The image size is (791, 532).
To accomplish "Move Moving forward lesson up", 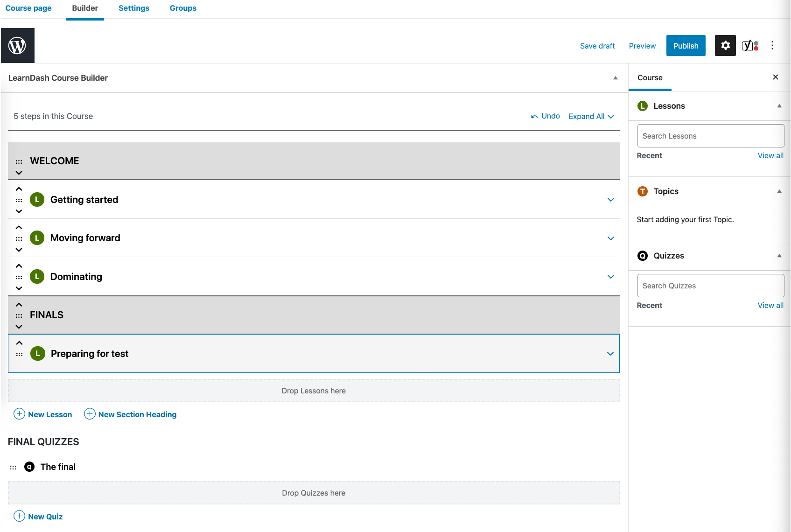I will [19, 227].
